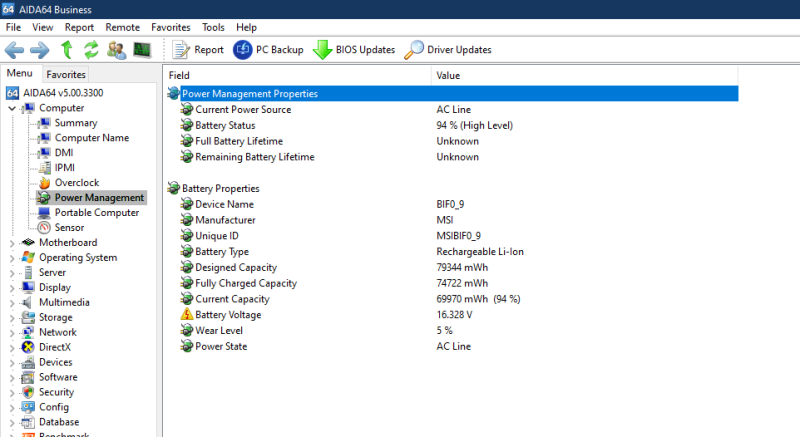This screenshot has width=800, height=437.
Task: Expand the Display tree node
Action: pyautogui.click(x=12, y=288)
